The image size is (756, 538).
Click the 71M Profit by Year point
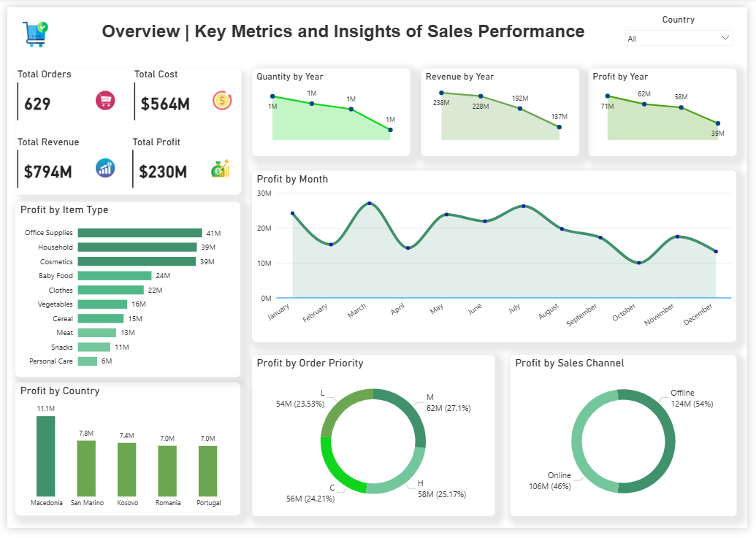pos(608,96)
